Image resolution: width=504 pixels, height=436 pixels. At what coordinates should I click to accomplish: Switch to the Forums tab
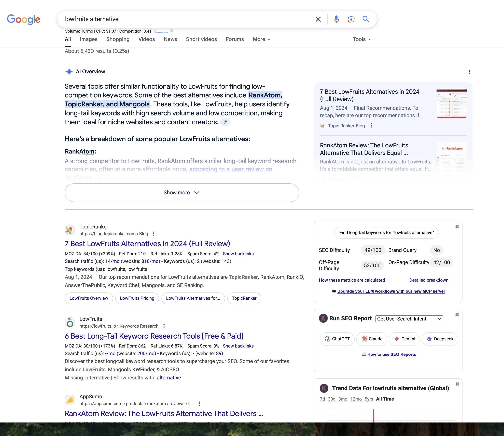tap(235, 39)
